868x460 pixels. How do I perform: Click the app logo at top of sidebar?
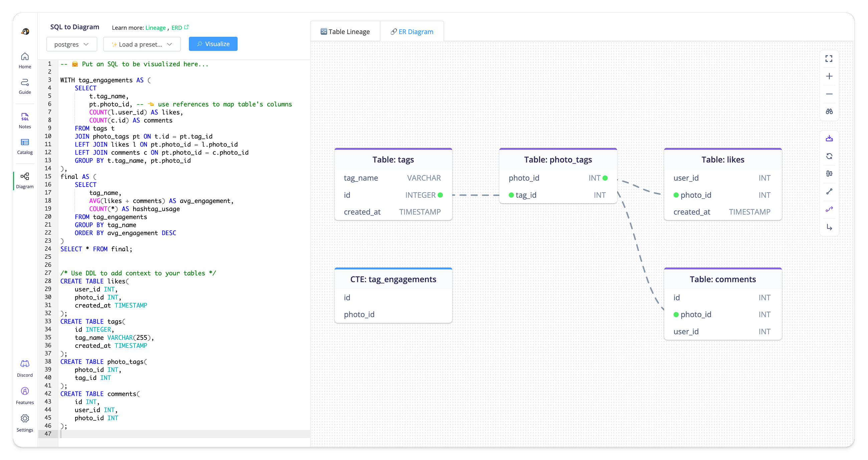[x=25, y=32]
